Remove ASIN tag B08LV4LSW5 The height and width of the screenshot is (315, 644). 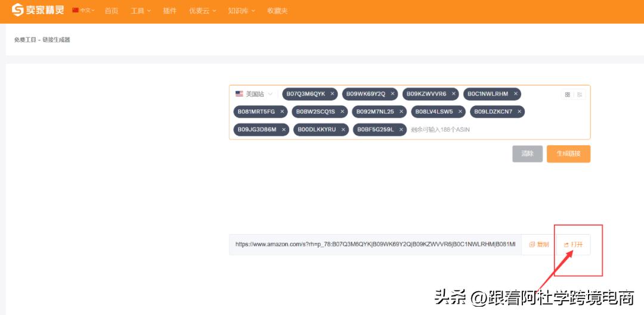[x=460, y=111]
